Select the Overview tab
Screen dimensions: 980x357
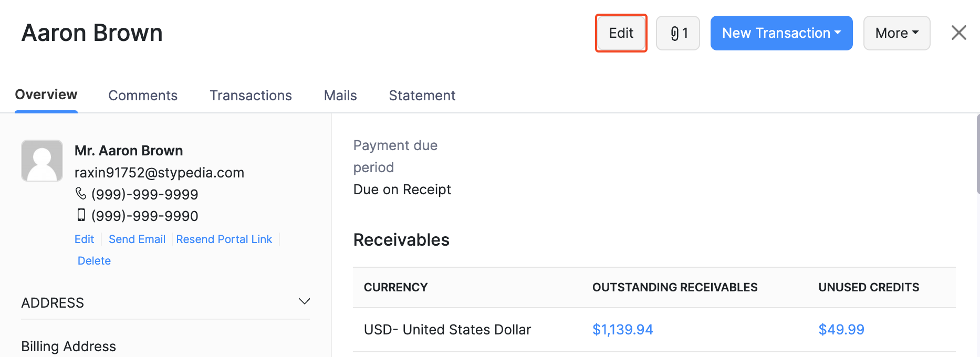click(x=46, y=94)
